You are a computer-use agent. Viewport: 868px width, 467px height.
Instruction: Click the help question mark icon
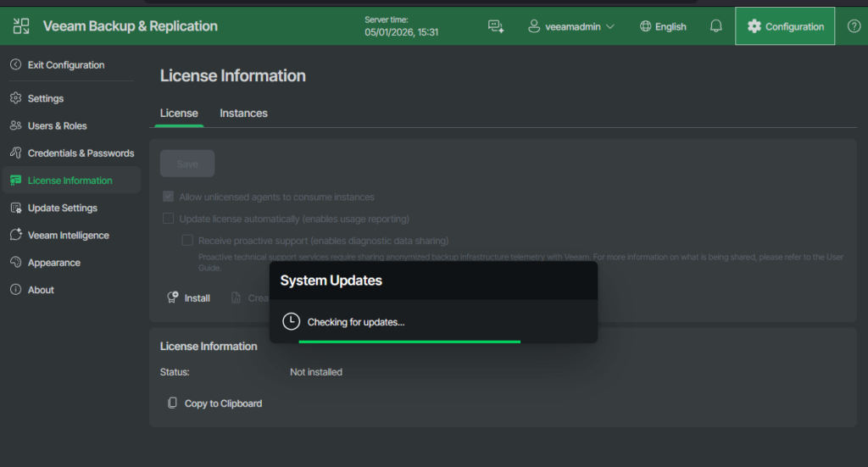pyautogui.click(x=854, y=26)
